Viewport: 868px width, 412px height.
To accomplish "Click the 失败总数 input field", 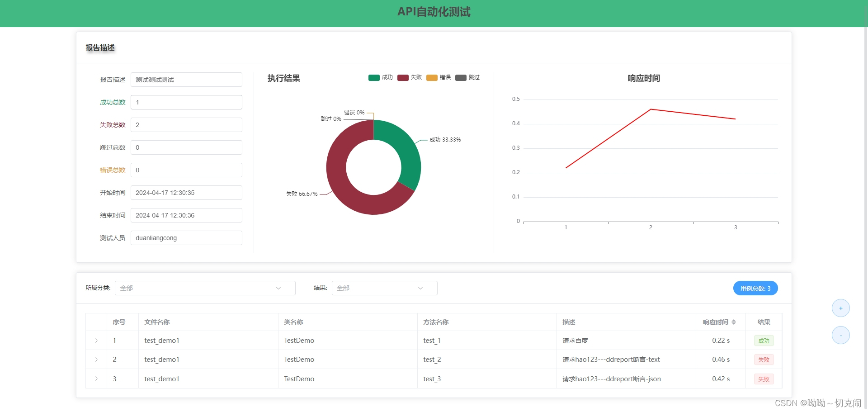I will (186, 125).
